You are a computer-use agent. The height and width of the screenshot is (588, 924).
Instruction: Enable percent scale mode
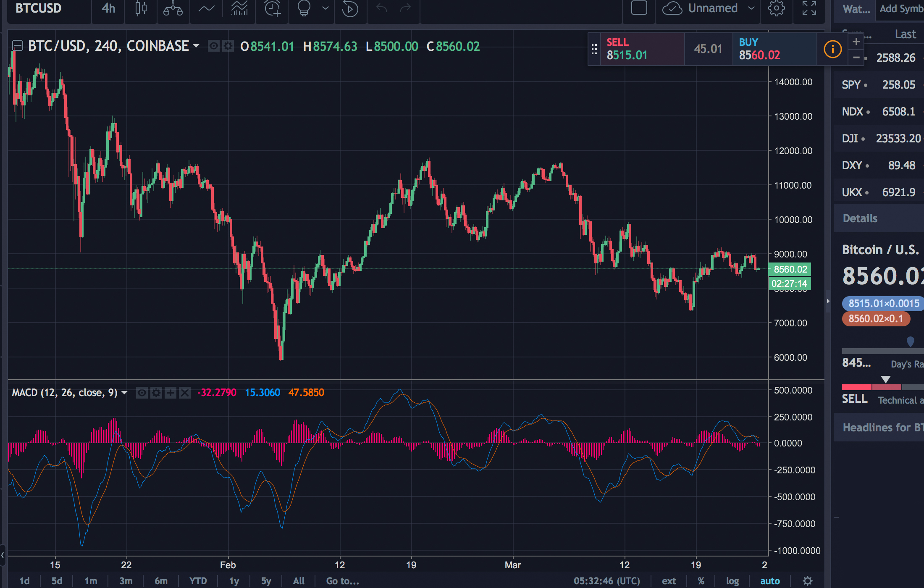click(701, 581)
